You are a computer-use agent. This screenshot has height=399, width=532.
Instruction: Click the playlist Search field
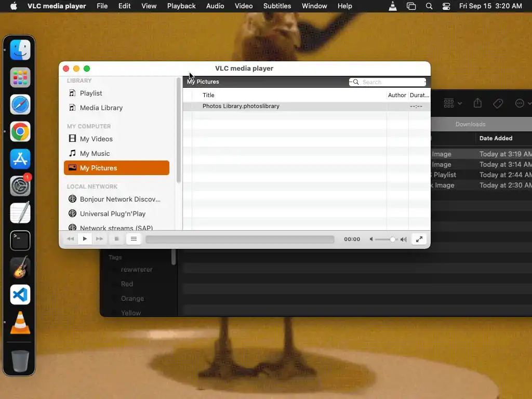[388, 82]
